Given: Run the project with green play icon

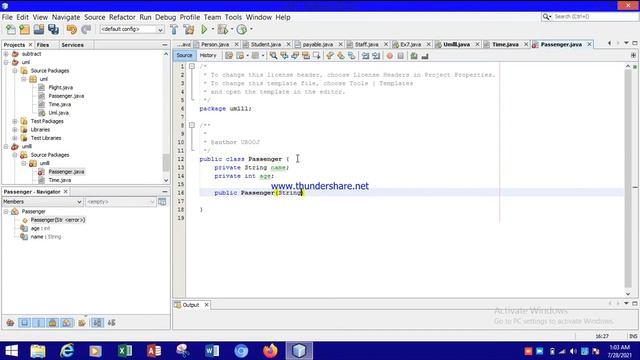Looking at the screenshot, I should click(x=204, y=29).
